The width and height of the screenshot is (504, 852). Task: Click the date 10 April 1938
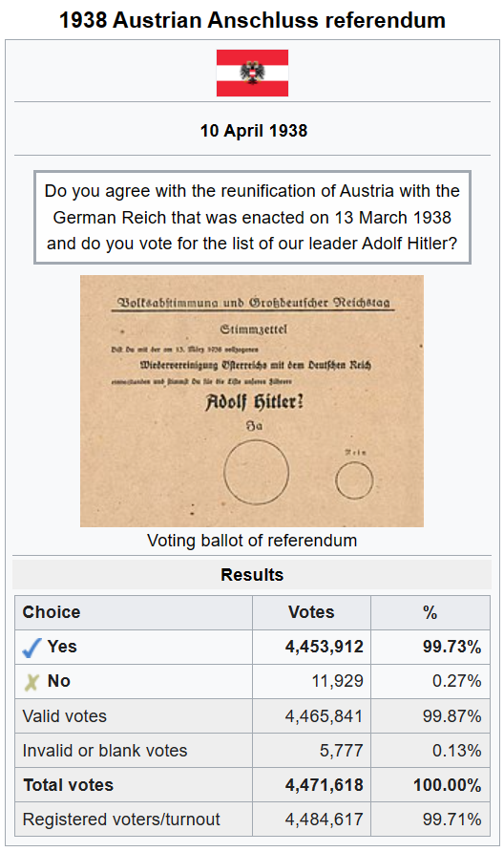click(x=254, y=131)
